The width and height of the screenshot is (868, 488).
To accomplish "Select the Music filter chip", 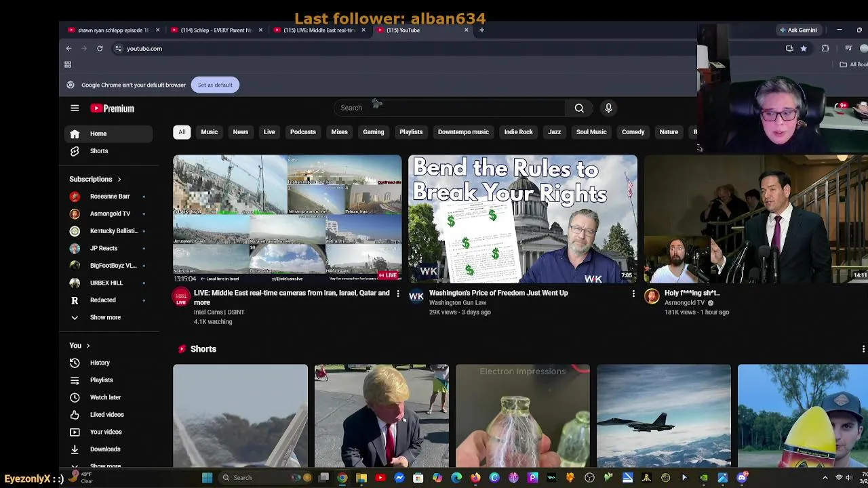I will [209, 132].
